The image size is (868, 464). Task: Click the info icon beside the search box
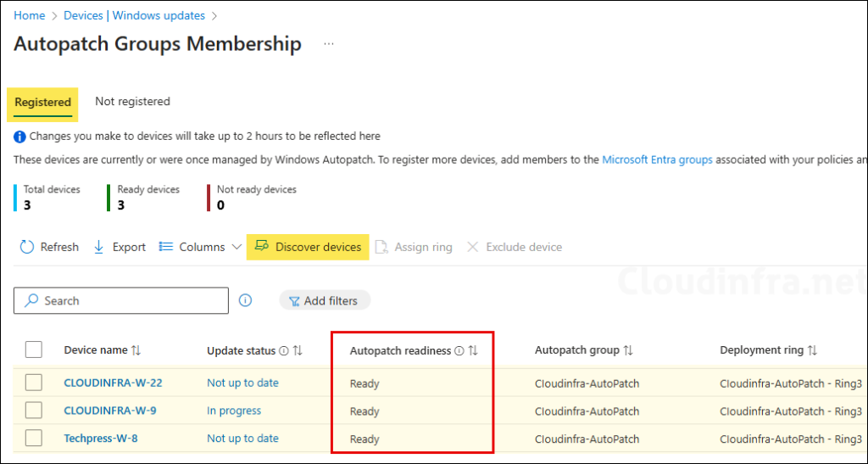click(246, 300)
